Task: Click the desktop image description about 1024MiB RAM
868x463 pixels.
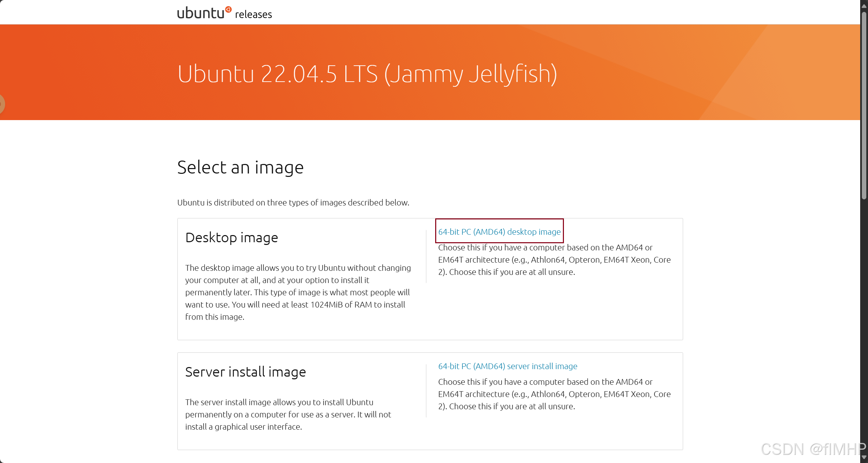Action: click(x=298, y=292)
